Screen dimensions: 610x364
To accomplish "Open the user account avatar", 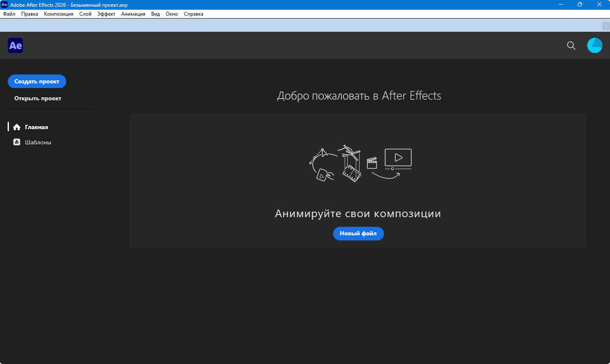I will (595, 45).
